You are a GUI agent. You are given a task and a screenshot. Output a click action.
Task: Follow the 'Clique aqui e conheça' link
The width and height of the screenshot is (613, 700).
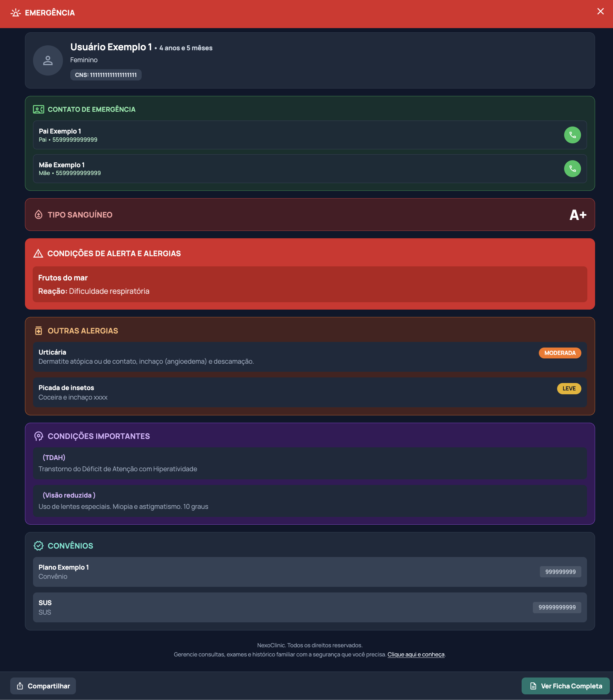tap(416, 655)
